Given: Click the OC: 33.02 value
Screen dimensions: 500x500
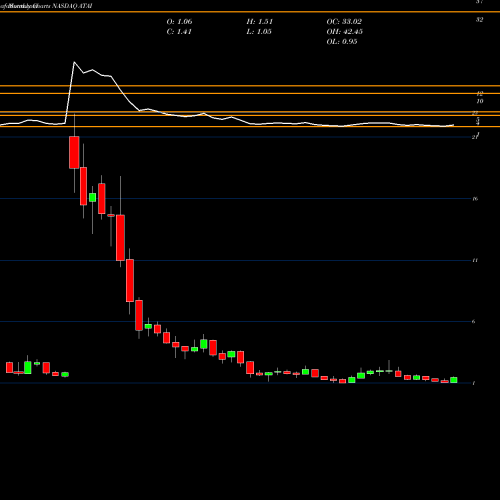Looking at the screenshot, I should [344, 22].
